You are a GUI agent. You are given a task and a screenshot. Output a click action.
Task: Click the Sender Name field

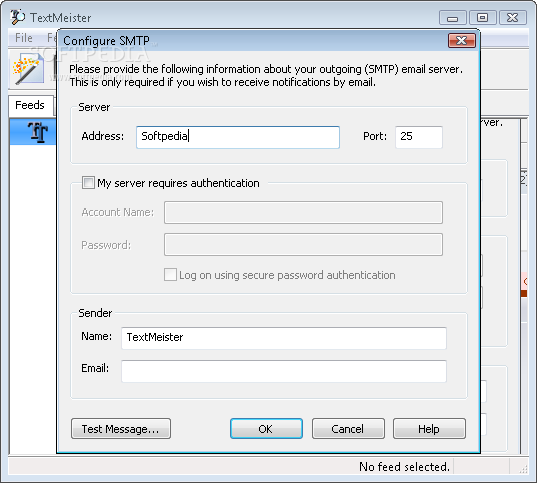[x=284, y=338]
